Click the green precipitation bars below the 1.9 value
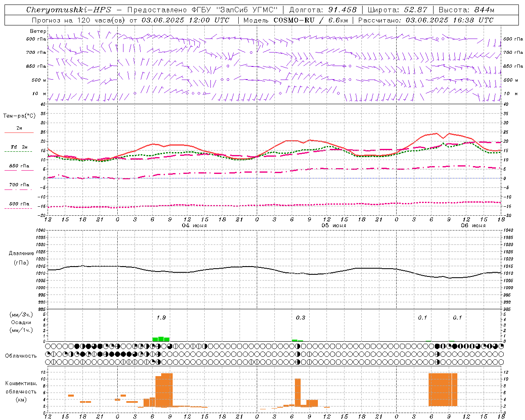 point(161,339)
